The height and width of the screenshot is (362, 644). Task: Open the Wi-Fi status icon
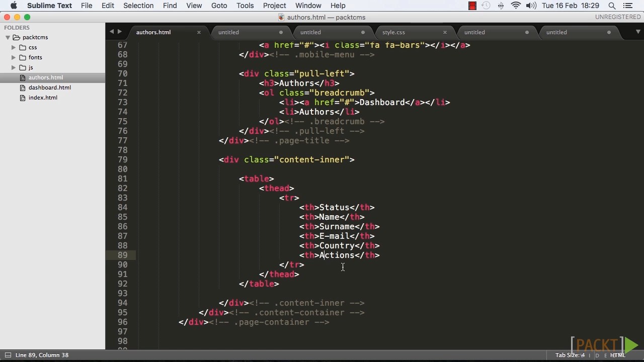[516, 6]
